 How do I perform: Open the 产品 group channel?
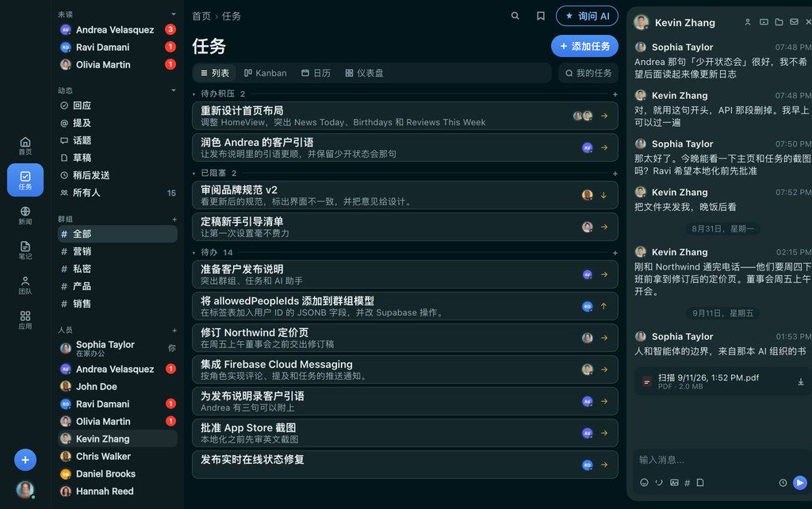click(x=117, y=286)
